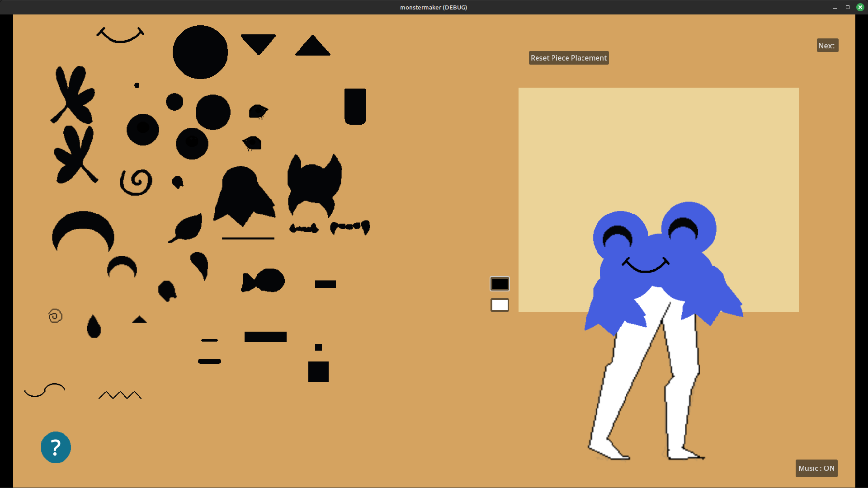Choose the white color swatch
Screen dimensions: 868x488
click(x=500, y=305)
